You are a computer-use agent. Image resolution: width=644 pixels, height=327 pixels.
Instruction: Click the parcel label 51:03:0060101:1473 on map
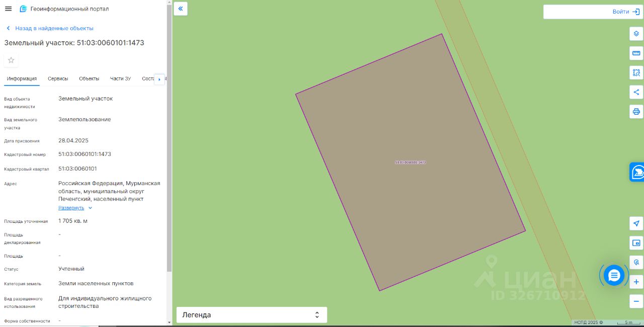pyautogui.click(x=411, y=162)
